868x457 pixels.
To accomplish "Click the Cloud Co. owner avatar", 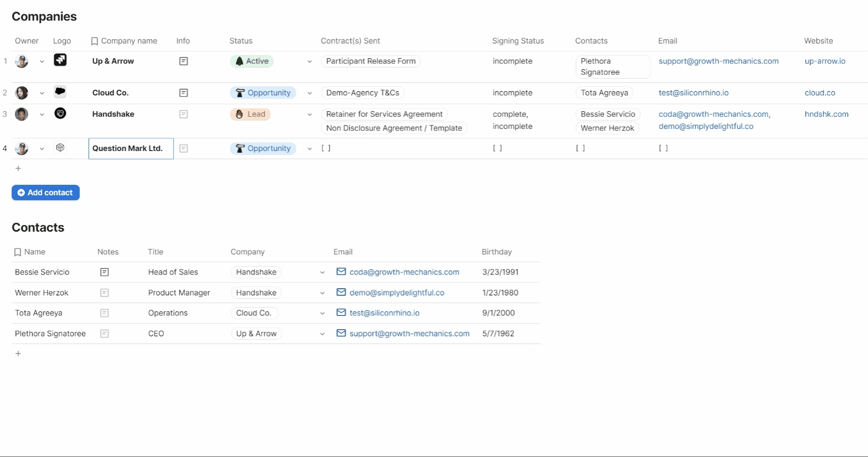I will pyautogui.click(x=22, y=93).
